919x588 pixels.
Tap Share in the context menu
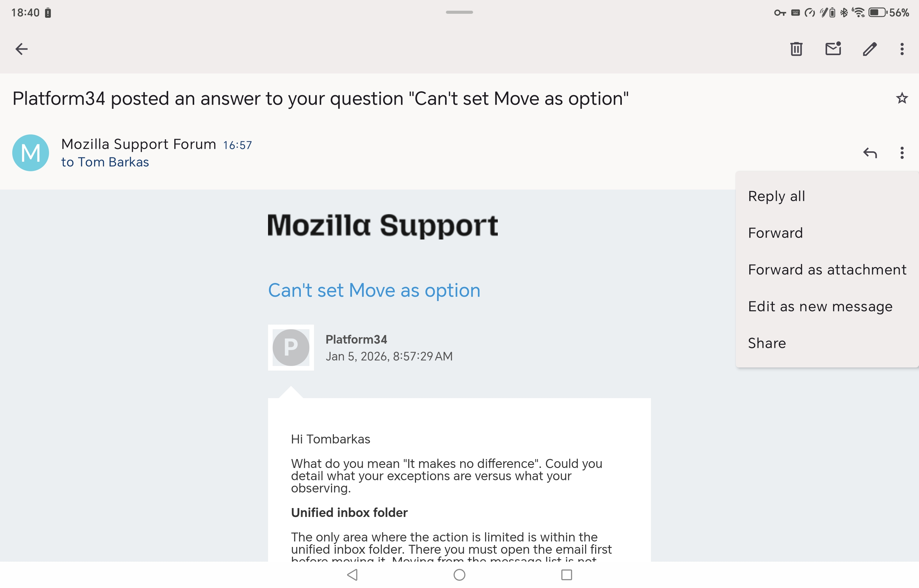[x=767, y=343]
